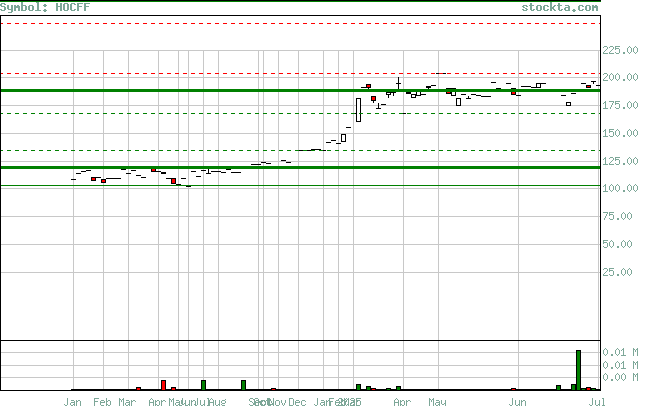This screenshot has height=406, width=655.
Task: Click the 175.00 price axis label
Action: 620,105
